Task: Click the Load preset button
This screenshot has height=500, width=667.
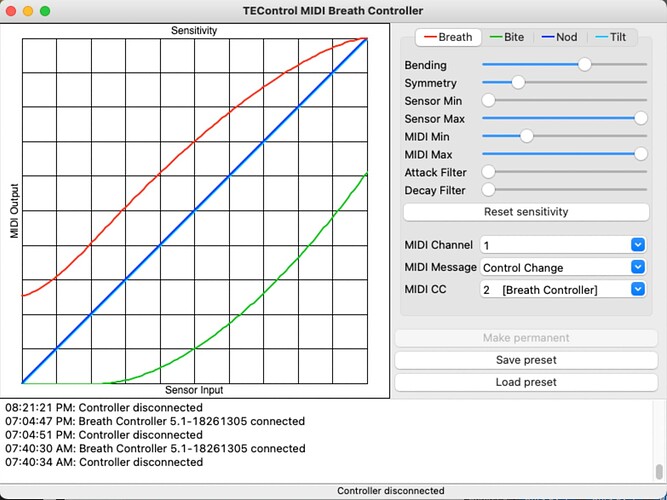Action: click(526, 382)
